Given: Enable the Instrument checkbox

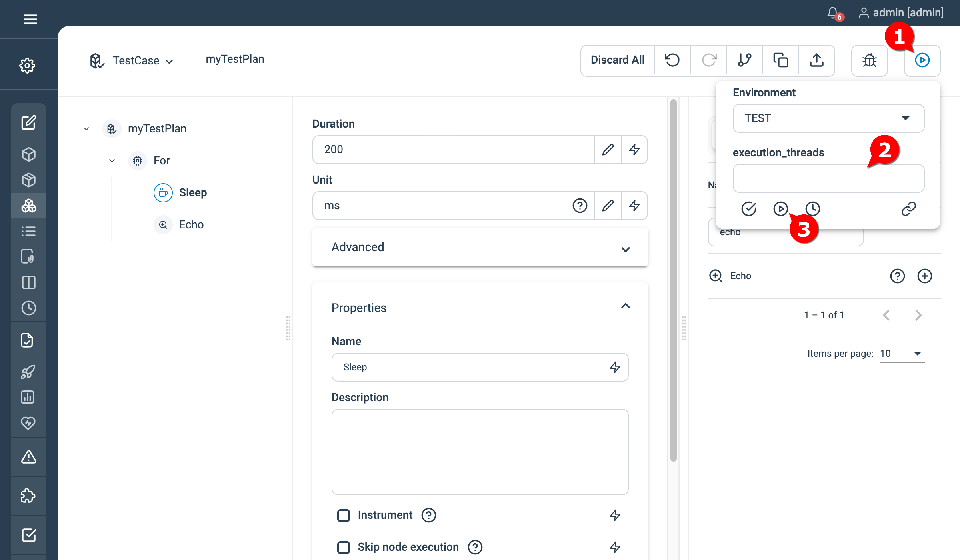Looking at the screenshot, I should [343, 515].
